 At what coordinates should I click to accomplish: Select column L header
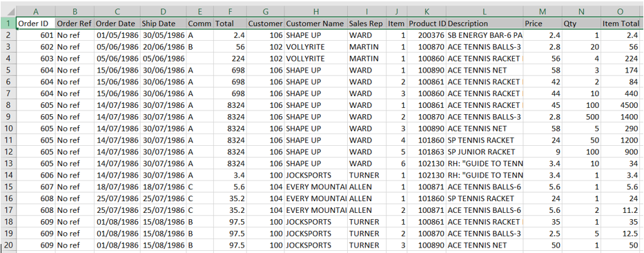[x=485, y=12]
